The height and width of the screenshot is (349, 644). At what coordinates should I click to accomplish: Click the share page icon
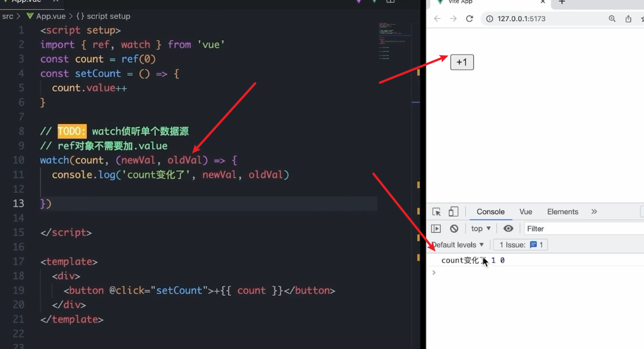(629, 19)
